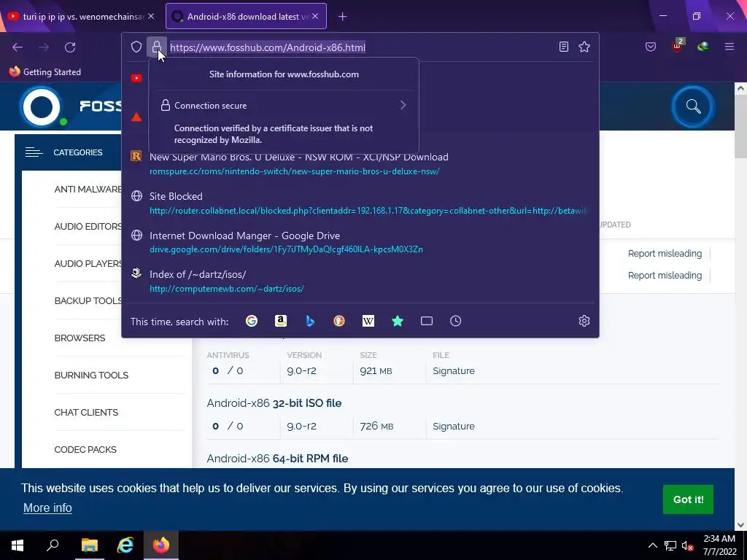
Task: Open the BROWSERS category
Action: click(x=80, y=338)
